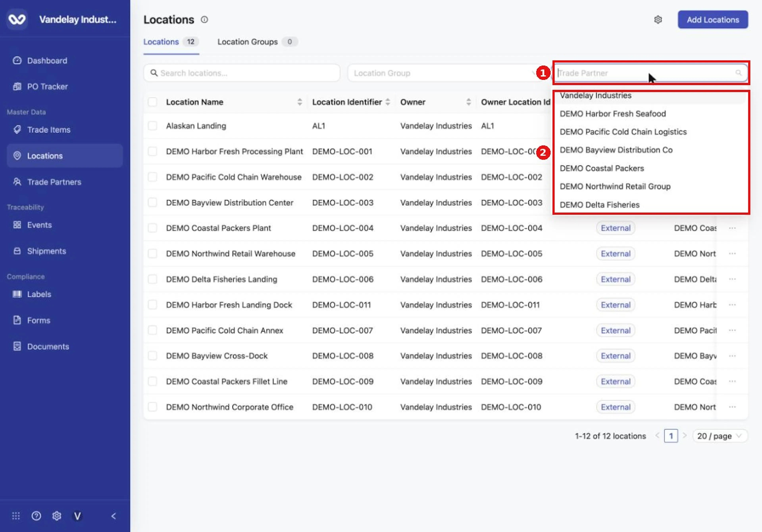Click the Vandelay Industries logo icon

pyautogui.click(x=17, y=19)
